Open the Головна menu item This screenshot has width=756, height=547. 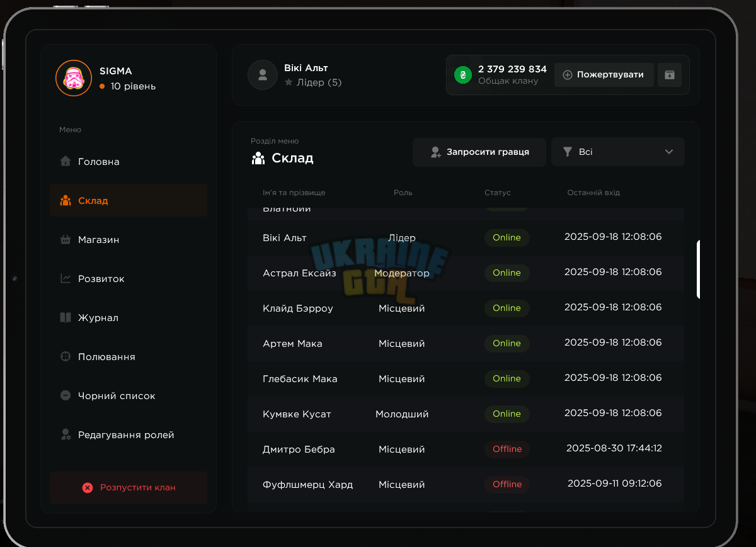pyautogui.click(x=129, y=161)
